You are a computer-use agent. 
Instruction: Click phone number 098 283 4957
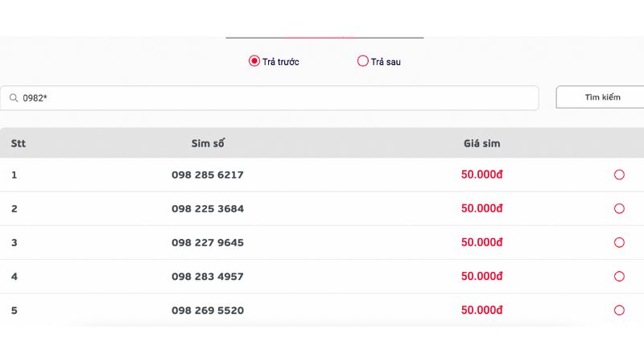(208, 276)
